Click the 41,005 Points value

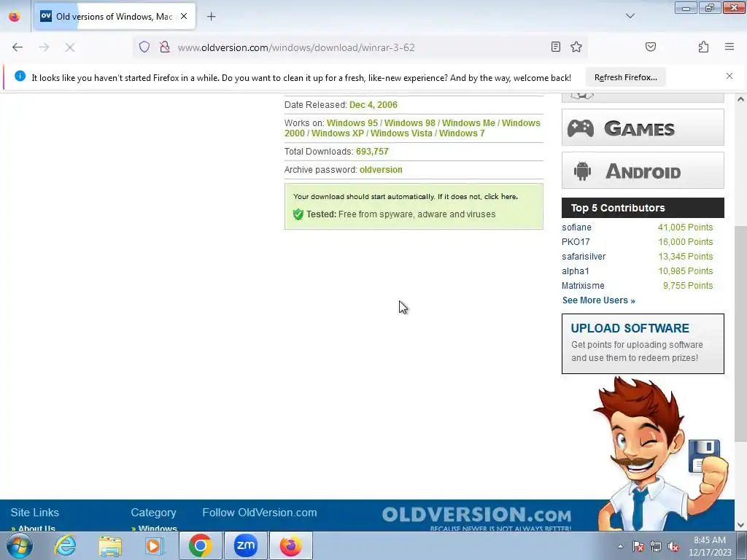(686, 227)
